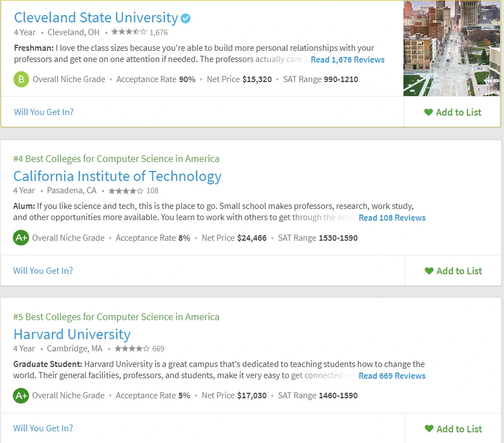The image size is (504, 443).
Task: Click Caltech's star rating
Action: pyautogui.click(x=126, y=191)
